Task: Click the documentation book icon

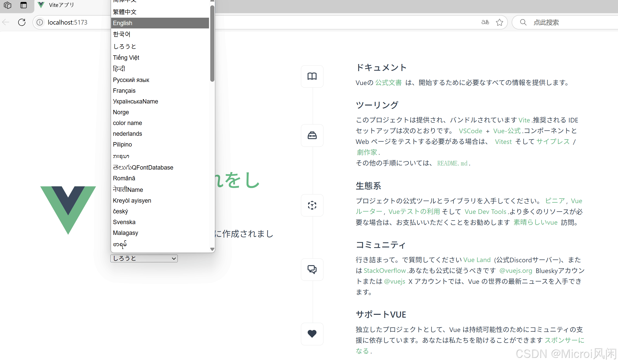Action: tap(312, 76)
